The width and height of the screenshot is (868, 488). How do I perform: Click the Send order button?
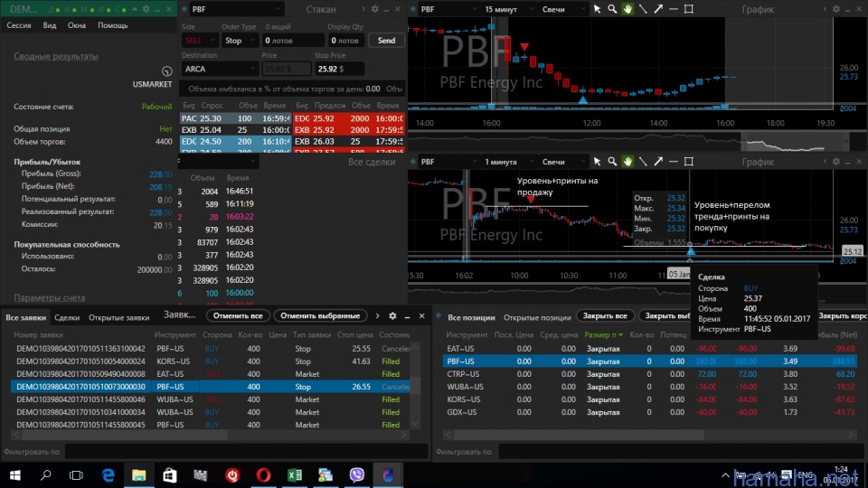tap(386, 41)
